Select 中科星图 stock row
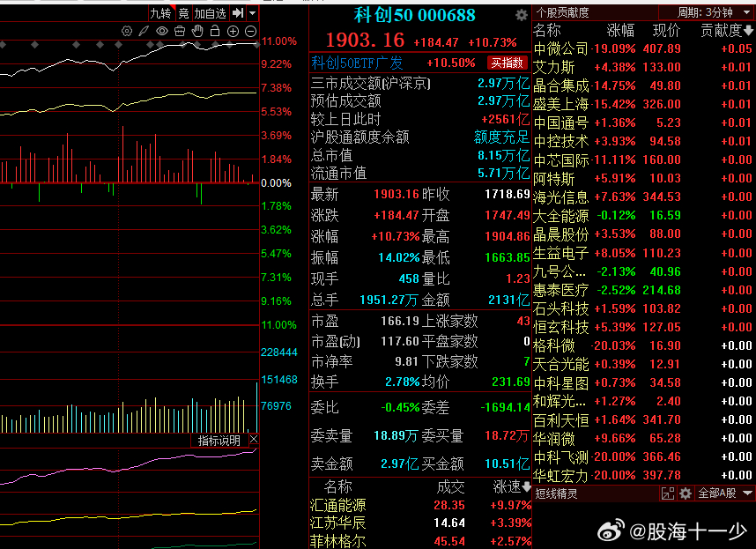The width and height of the screenshot is (756, 549). pyautogui.click(x=643, y=382)
